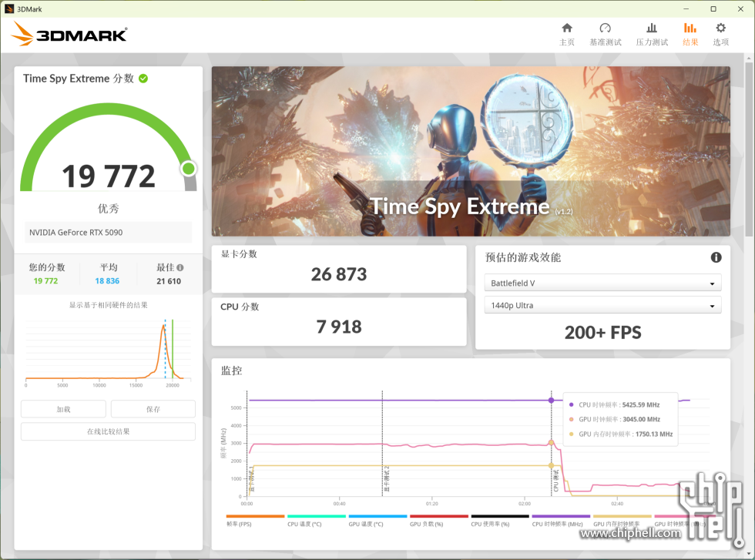Toggle the CPU 温度 legend series
This screenshot has width=755, height=560.
(317, 521)
